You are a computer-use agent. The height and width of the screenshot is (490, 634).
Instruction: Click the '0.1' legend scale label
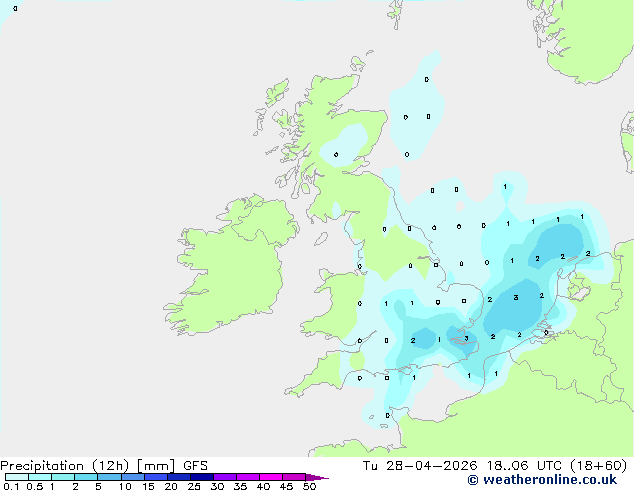point(11,486)
